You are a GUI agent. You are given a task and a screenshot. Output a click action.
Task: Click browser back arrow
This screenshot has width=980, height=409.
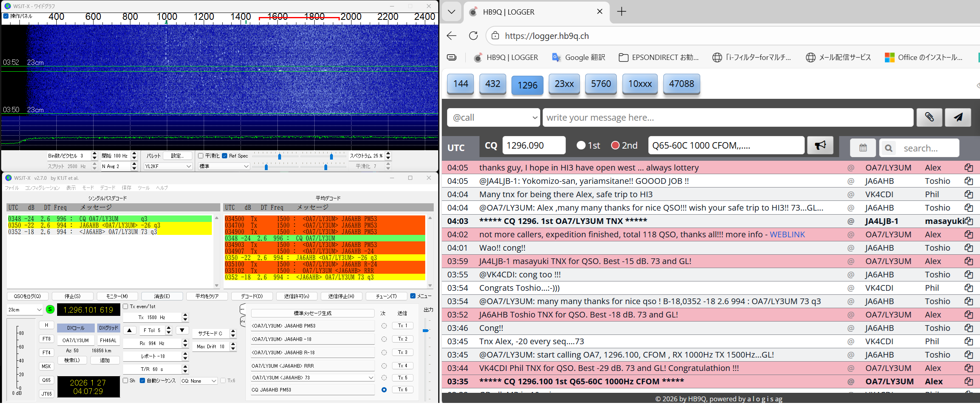pyautogui.click(x=452, y=36)
